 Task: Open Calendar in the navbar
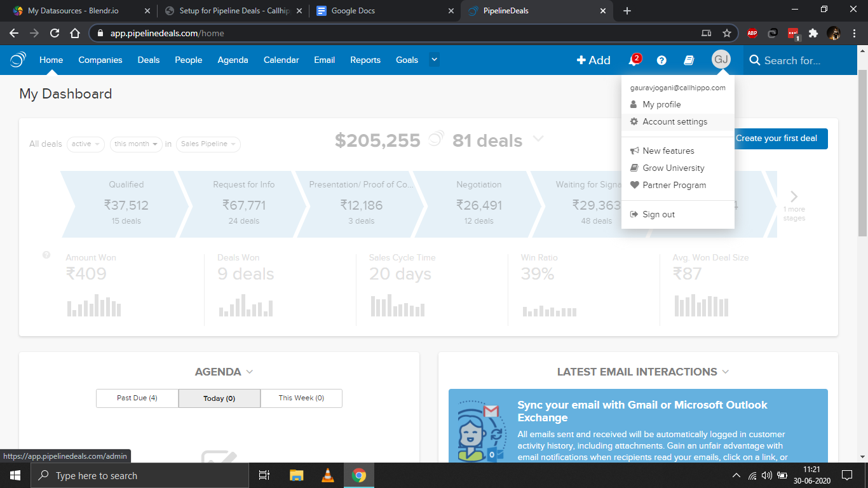tap(281, 60)
